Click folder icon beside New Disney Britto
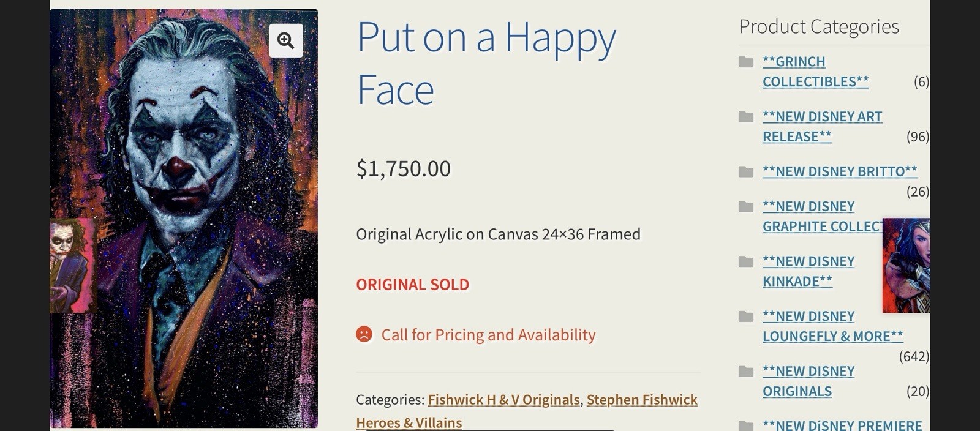Screen dimensions: 980x431 746,172
